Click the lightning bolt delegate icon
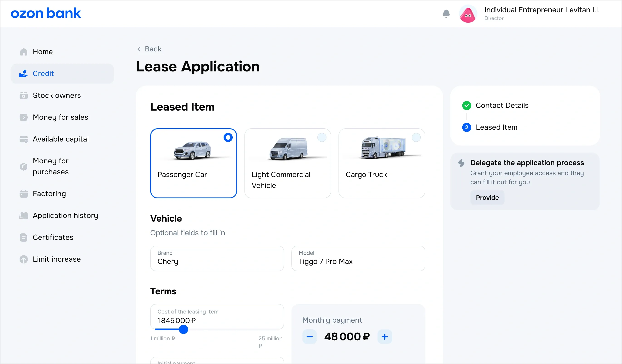 tap(461, 163)
